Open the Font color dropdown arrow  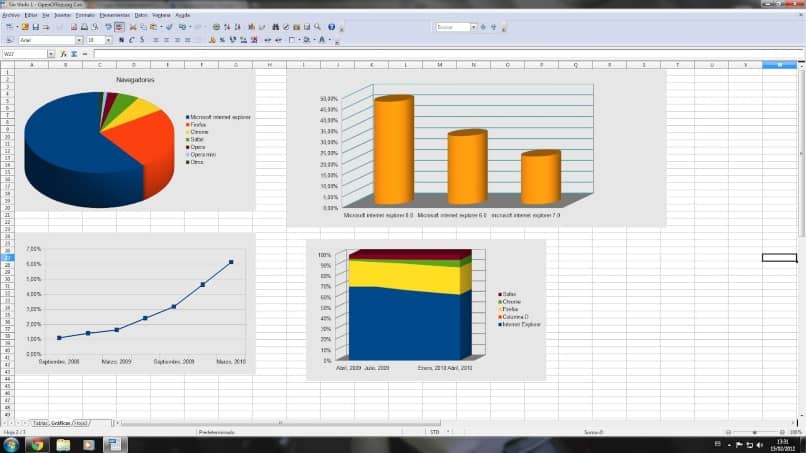pyautogui.click(x=330, y=40)
